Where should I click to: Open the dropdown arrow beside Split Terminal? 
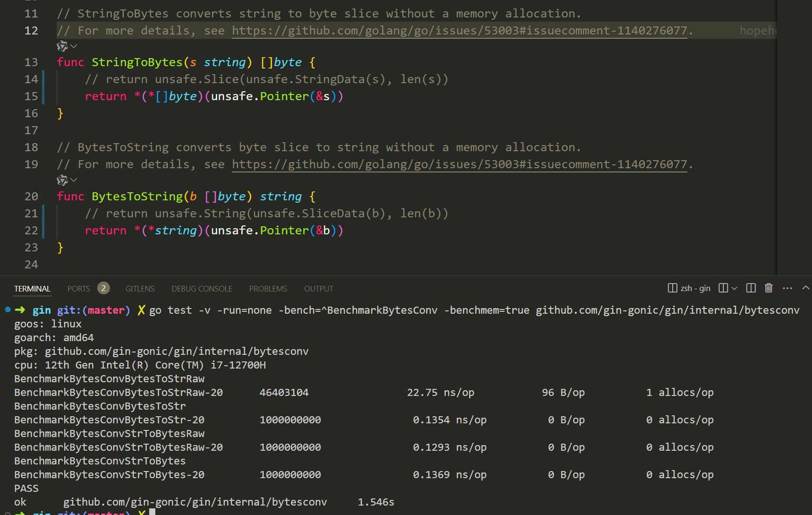click(x=734, y=288)
